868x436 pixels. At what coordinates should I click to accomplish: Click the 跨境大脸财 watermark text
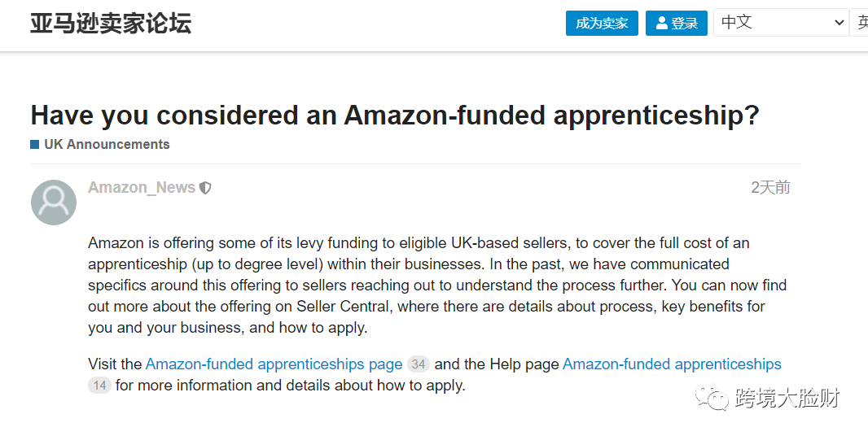787,399
